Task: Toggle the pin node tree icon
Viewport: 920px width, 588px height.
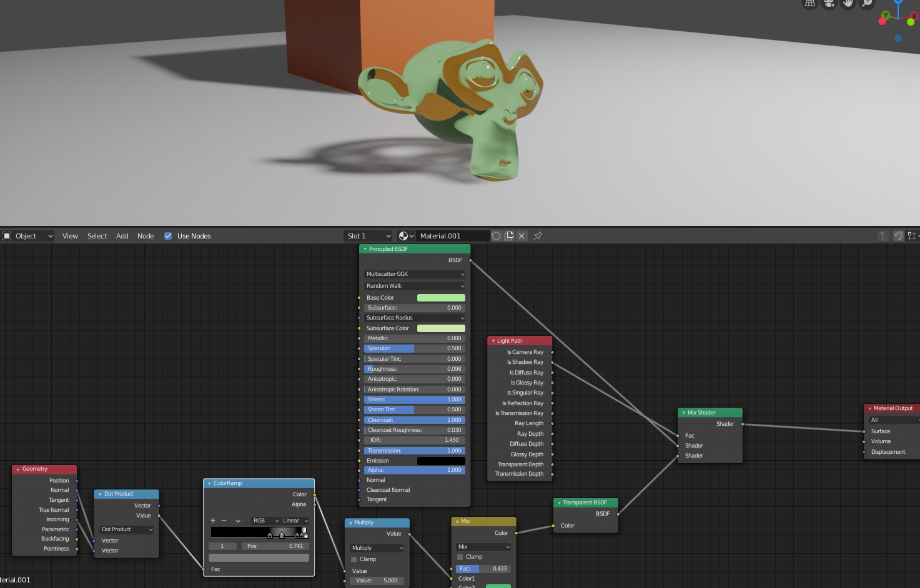Action: pyautogui.click(x=538, y=236)
